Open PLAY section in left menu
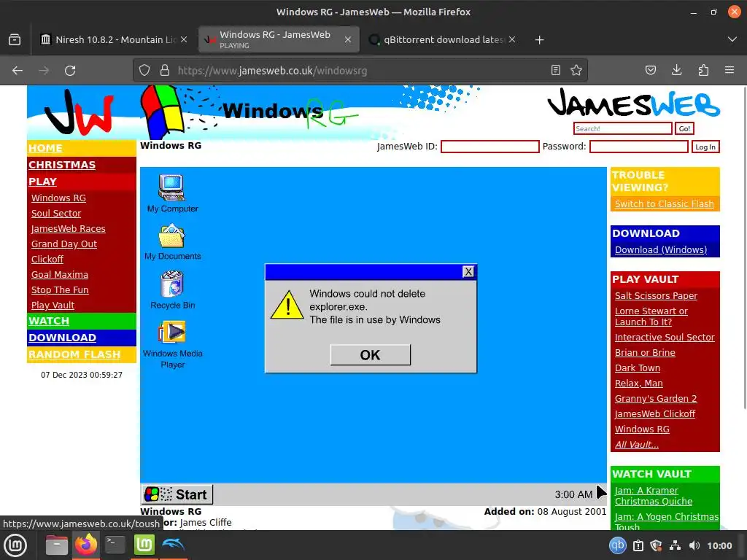 point(42,182)
